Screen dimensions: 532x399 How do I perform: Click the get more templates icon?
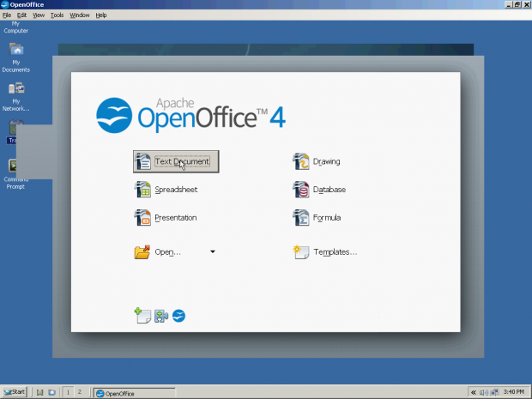coord(142,316)
